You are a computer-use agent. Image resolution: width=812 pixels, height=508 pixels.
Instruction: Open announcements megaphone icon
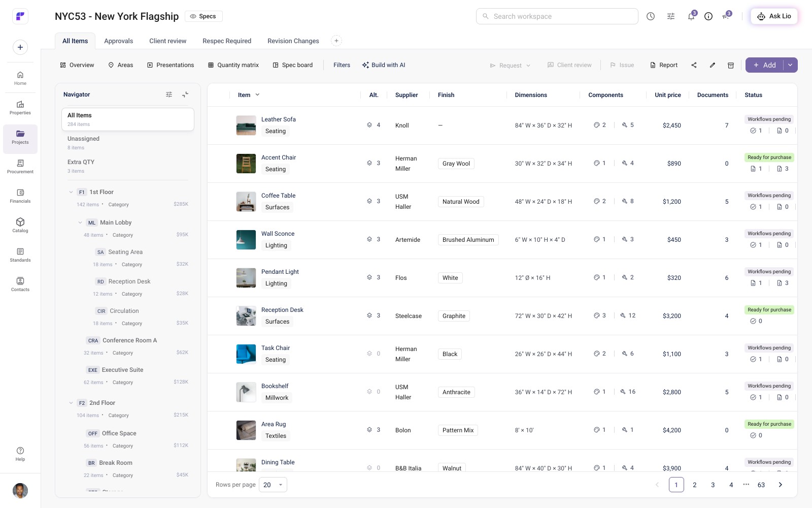point(726,16)
